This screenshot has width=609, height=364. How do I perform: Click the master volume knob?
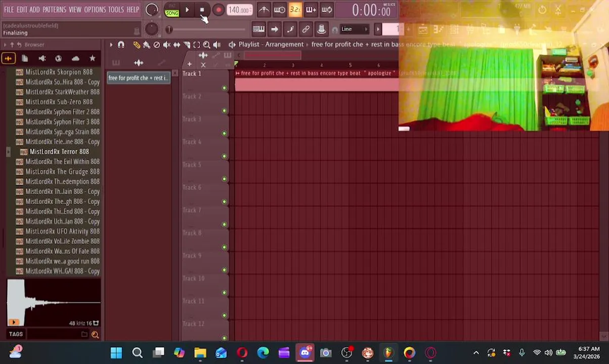[151, 10]
